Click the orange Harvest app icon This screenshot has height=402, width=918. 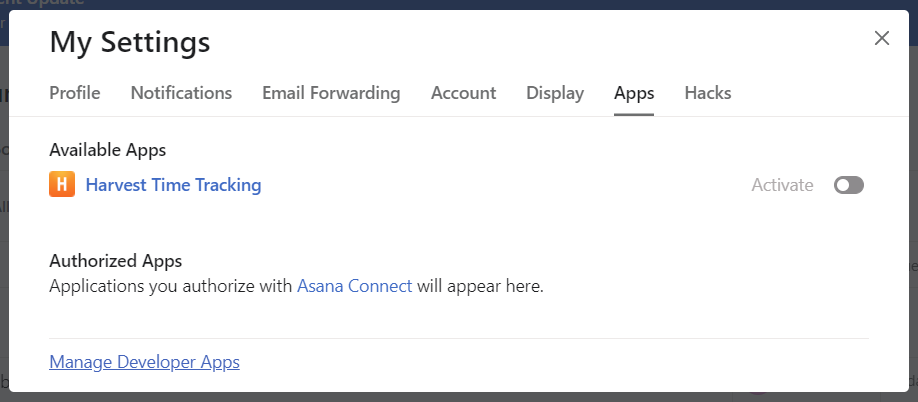pos(62,185)
